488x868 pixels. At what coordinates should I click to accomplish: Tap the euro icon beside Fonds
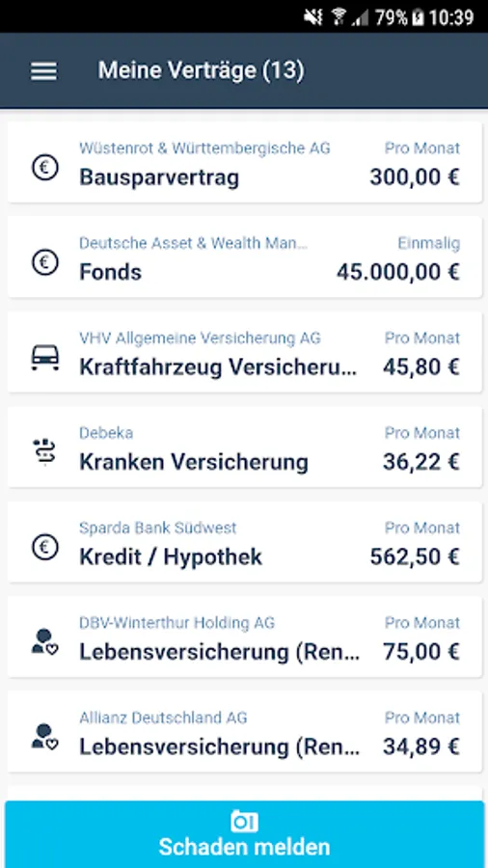44,262
